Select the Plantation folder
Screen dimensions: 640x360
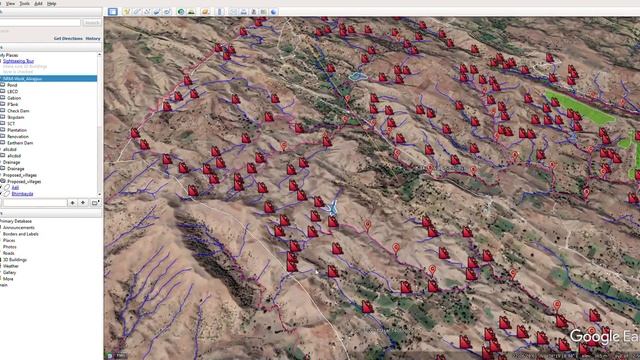tap(17, 130)
